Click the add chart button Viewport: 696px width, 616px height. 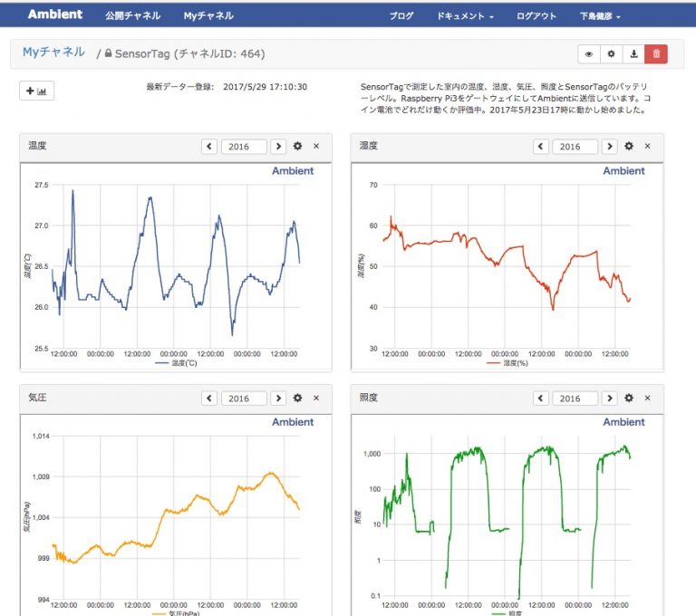tap(38, 91)
